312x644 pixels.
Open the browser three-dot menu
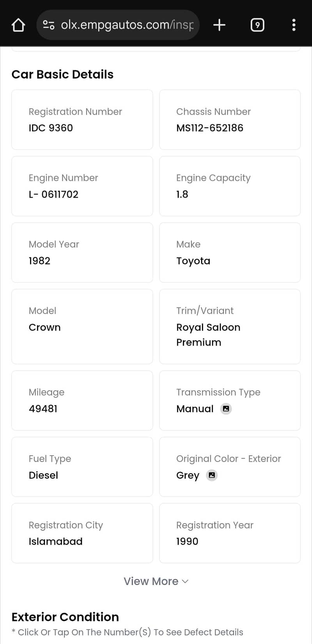pyautogui.click(x=294, y=25)
